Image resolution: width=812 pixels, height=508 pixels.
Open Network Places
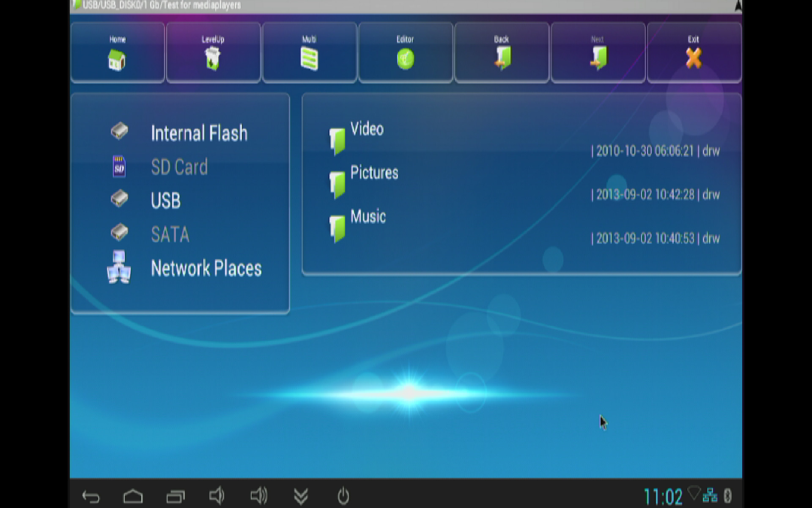(x=206, y=268)
